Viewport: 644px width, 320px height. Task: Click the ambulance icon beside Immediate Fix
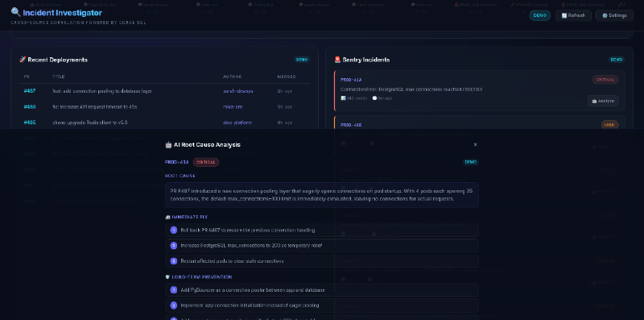167,217
